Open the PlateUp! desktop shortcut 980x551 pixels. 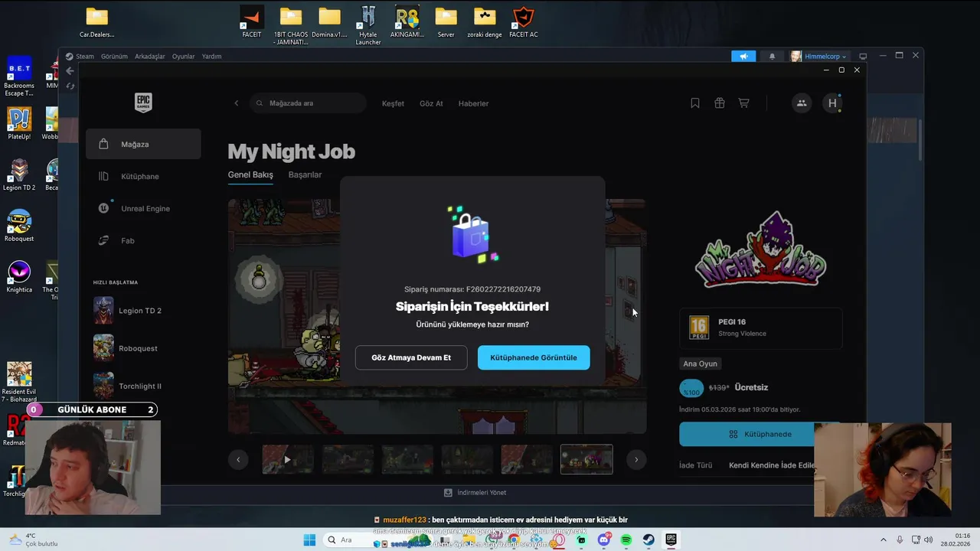(19, 124)
